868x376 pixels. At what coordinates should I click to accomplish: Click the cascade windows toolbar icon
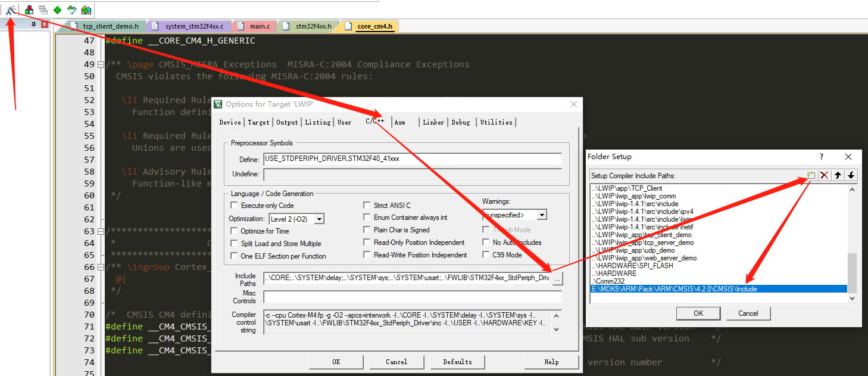(42, 9)
